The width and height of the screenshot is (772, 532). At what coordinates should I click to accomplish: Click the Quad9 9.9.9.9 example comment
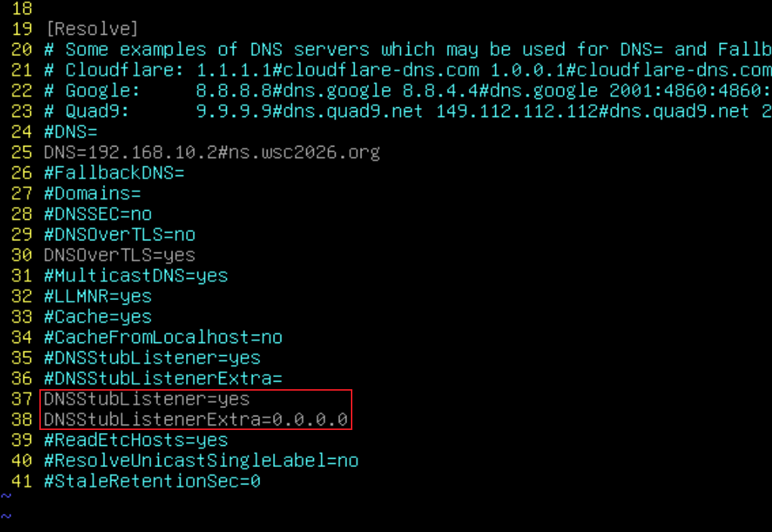point(408,112)
